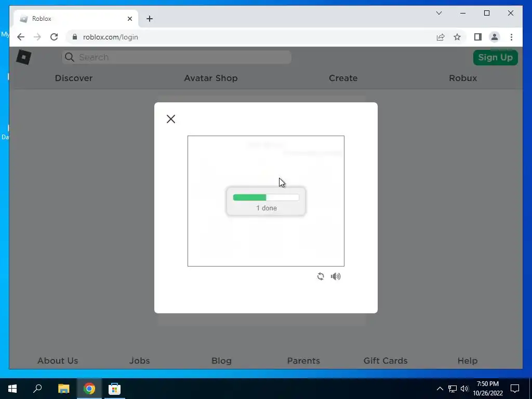The height and width of the screenshot is (399, 532).
Task: Click the magnifier icon in Roblox search
Action: tap(70, 57)
